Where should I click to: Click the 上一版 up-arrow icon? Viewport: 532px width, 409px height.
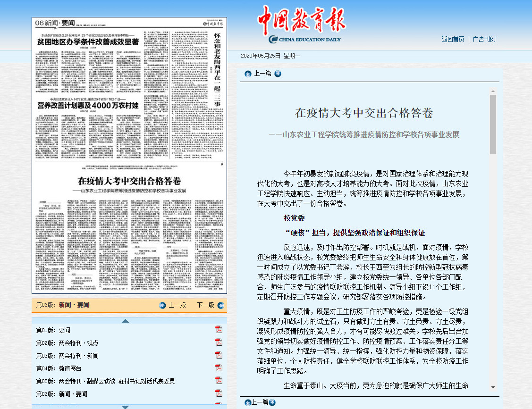pyautogui.click(x=163, y=305)
